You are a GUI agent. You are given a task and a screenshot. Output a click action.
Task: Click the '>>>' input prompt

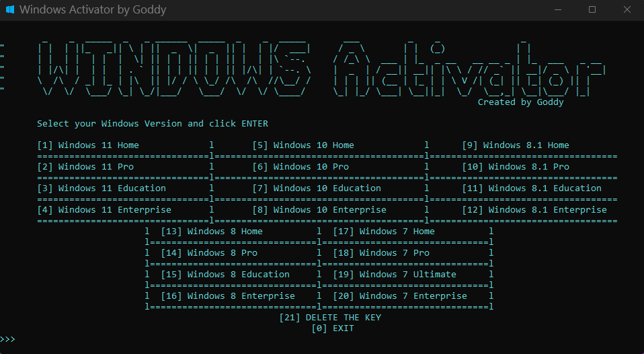pos(7,339)
